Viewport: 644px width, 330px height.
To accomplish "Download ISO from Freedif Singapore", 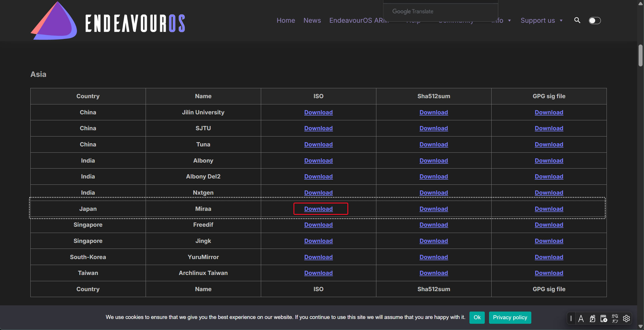I will pos(318,225).
